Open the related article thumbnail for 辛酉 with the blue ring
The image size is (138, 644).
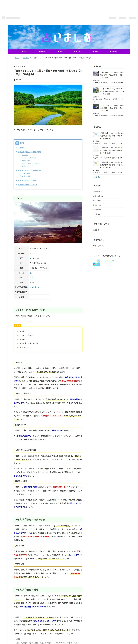tap(96, 107)
